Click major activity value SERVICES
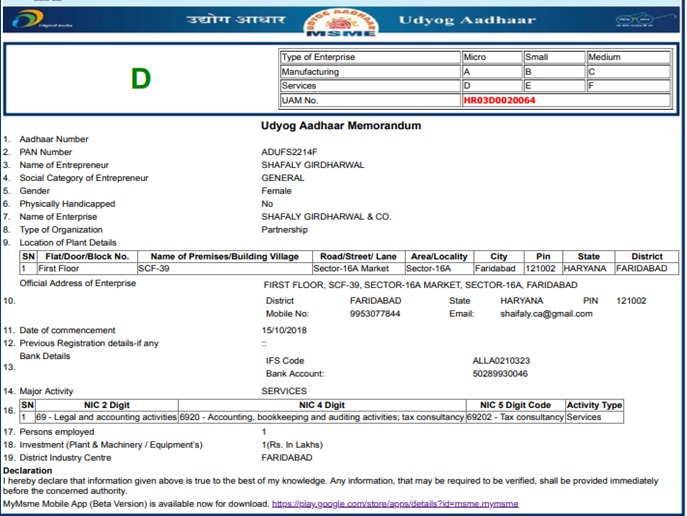The height and width of the screenshot is (516, 687). (x=284, y=391)
